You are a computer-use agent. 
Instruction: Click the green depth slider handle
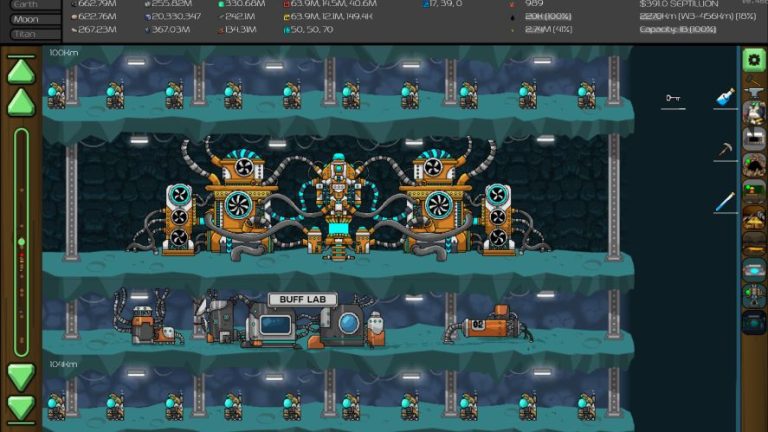21,242
